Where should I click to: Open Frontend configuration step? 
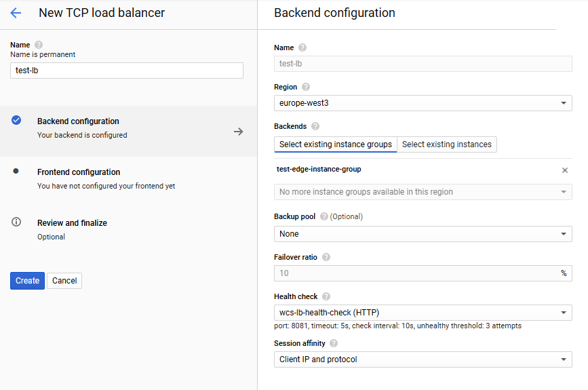[x=79, y=172]
